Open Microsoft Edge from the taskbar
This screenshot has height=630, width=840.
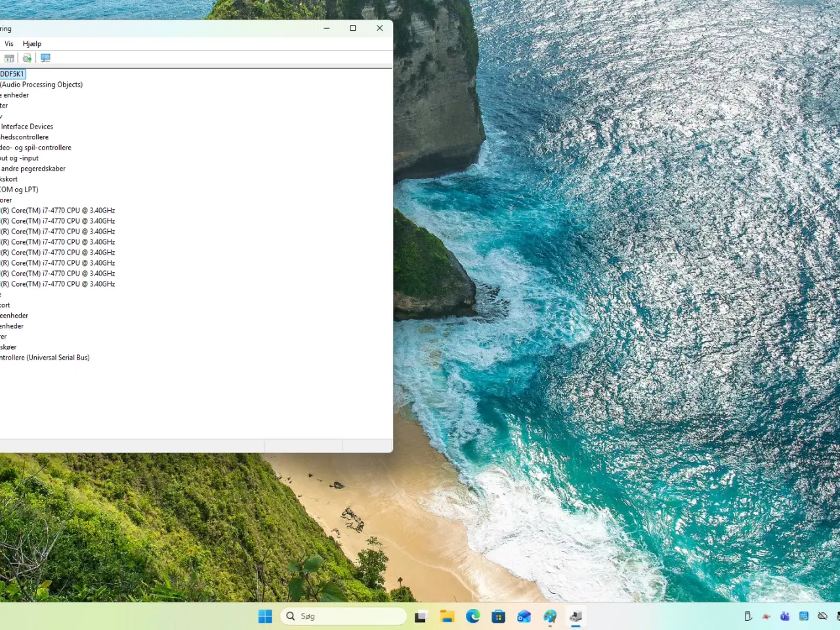(x=473, y=616)
